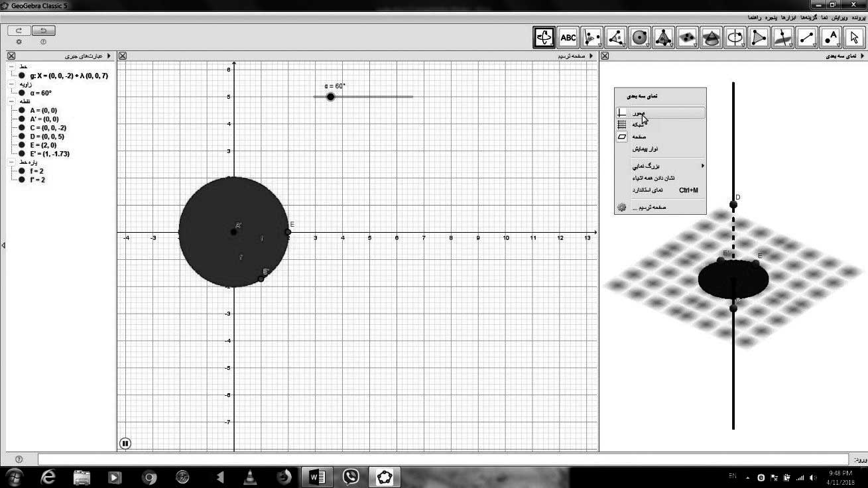Click in the bottom input bar field
Image resolution: width=868 pixels, height=488 pixels.
[x=443, y=459]
